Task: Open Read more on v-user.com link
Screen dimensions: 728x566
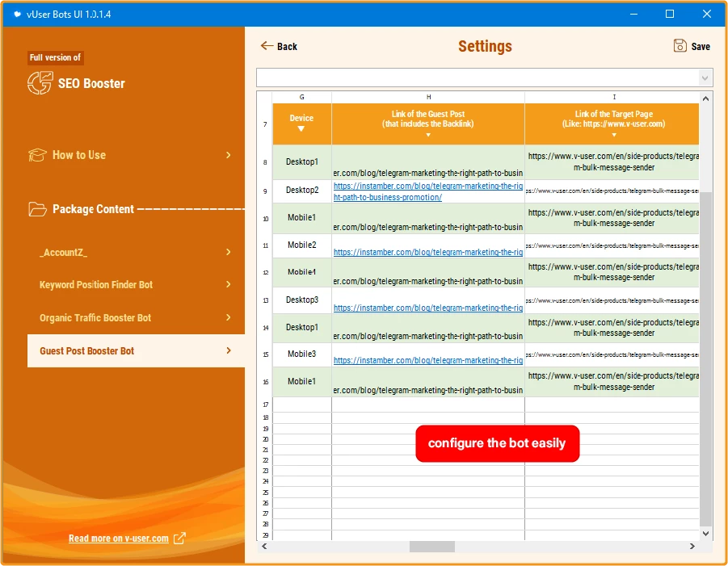Action: click(x=119, y=539)
